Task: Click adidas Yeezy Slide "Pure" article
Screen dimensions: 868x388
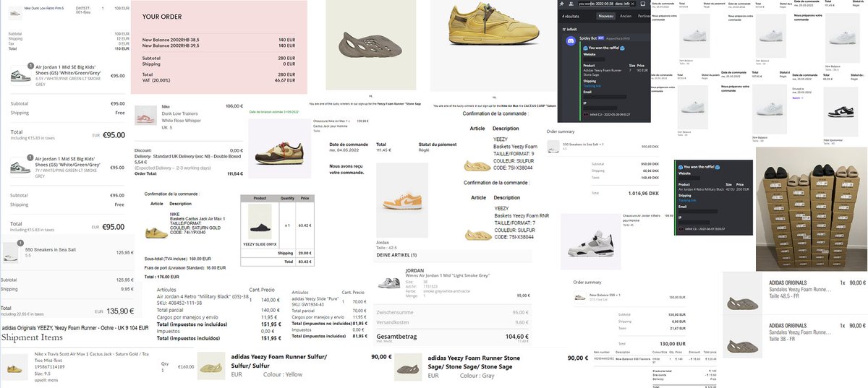Action: pyautogui.click(x=314, y=298)
